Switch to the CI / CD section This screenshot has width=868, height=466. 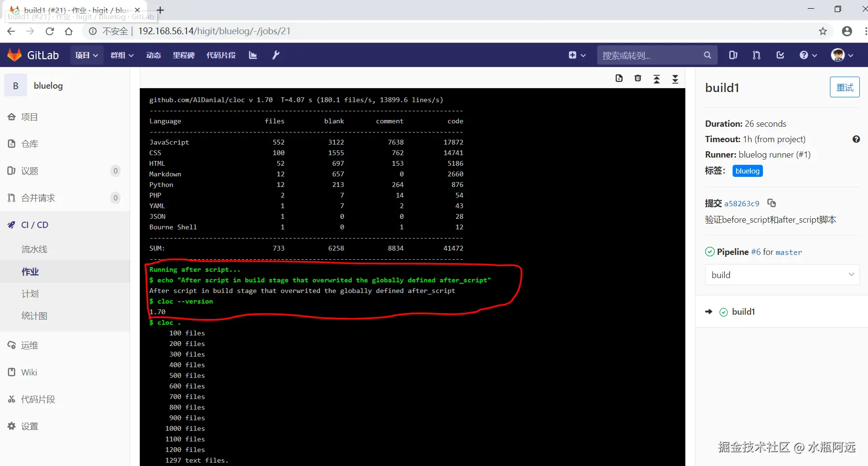pyautogui.click(x=34, y=225)
